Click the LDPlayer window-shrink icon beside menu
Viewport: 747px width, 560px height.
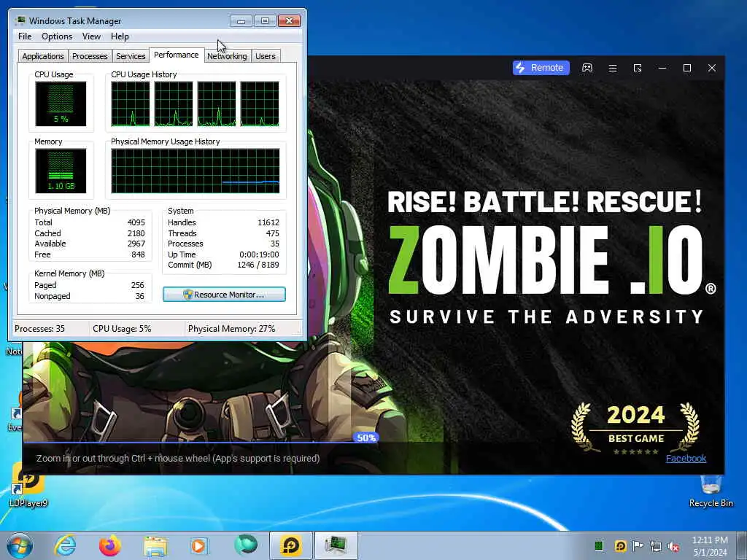pos(638,68)
